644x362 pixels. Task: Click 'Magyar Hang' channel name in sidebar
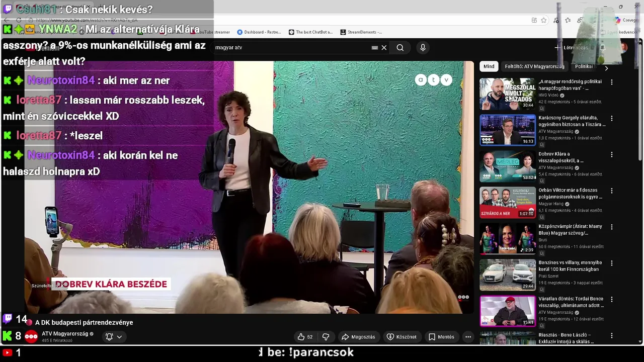[552, 204]
